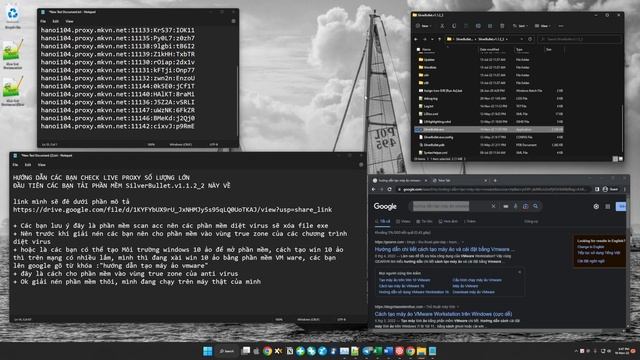
Task: Go back in File Explorer navigation
Action: point(416,39)
